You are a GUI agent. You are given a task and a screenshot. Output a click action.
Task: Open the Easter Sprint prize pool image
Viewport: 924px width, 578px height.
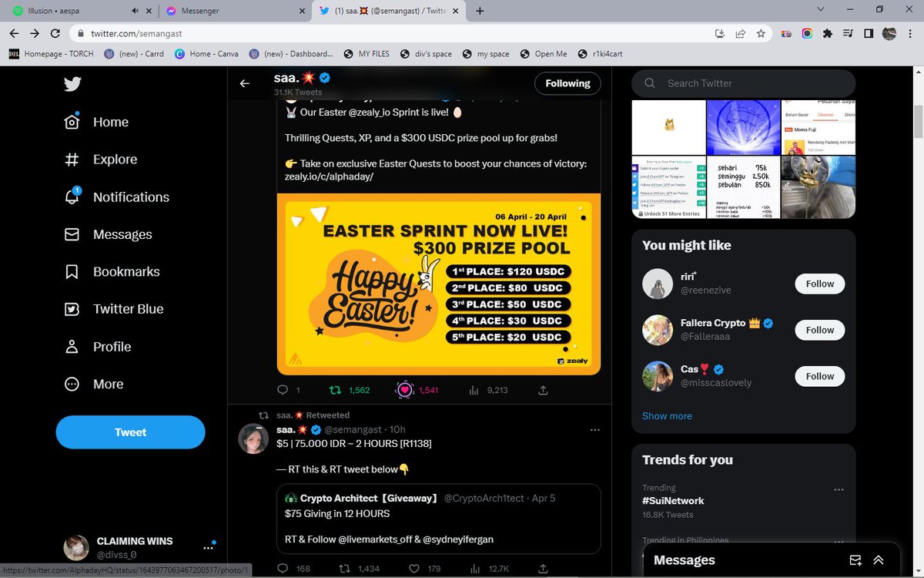point(439,284)
